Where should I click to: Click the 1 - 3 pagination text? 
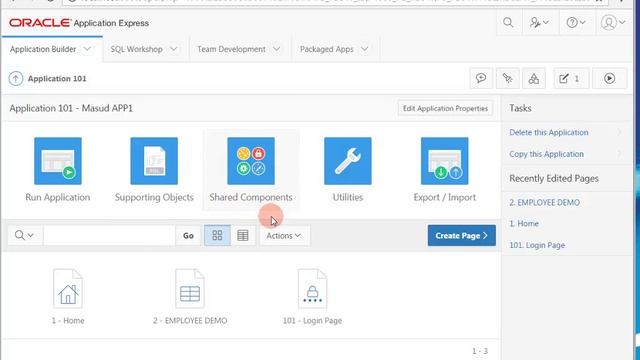pyautogui.click(x=480, y=351)
